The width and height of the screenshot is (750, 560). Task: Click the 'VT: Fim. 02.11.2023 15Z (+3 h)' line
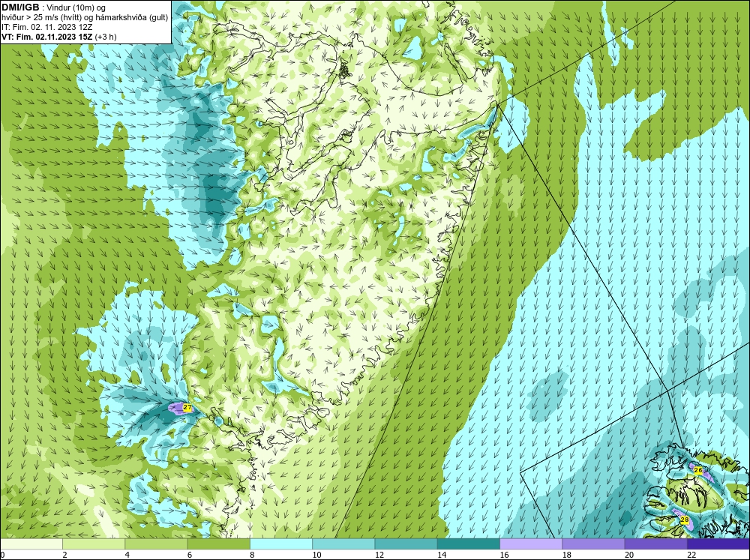coord(58,37)
